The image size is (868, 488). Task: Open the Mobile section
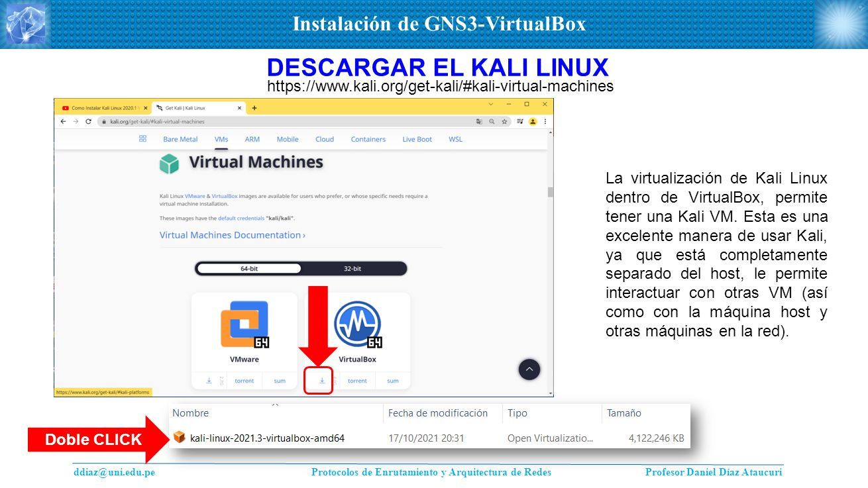point(288,139)
